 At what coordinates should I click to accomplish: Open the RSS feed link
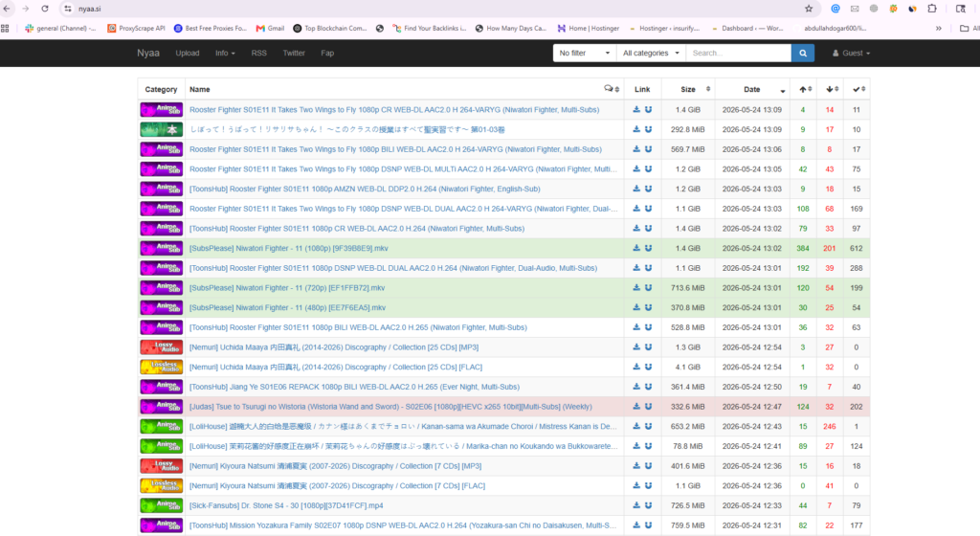258,53
